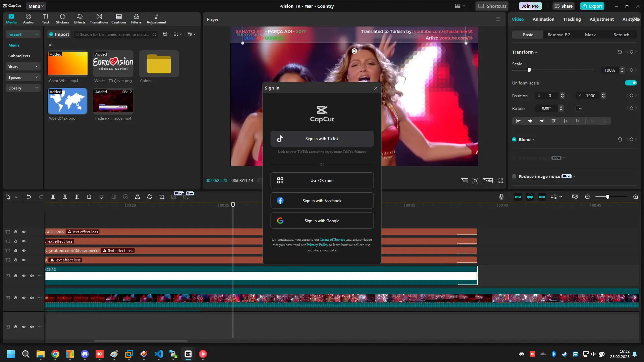
Task: Click the undo arrow in timeline toolbar
Action: [x=29, y=197]
